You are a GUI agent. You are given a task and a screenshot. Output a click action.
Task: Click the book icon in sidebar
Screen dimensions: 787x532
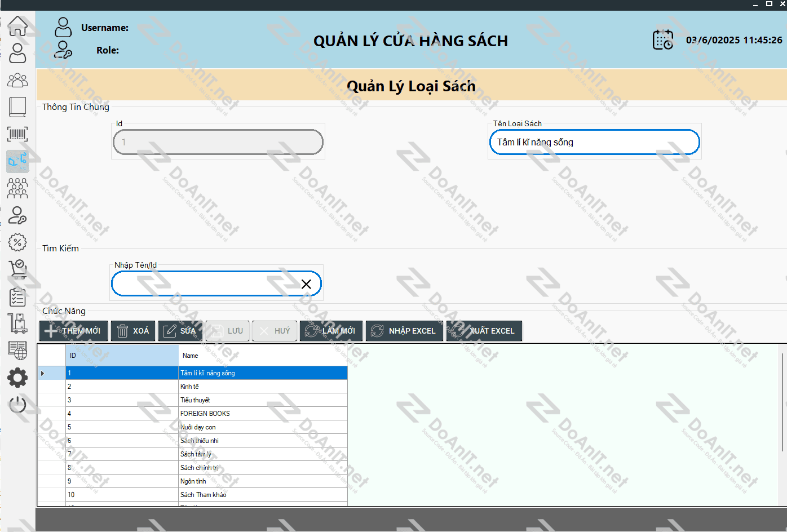click(x=17, y=107)
